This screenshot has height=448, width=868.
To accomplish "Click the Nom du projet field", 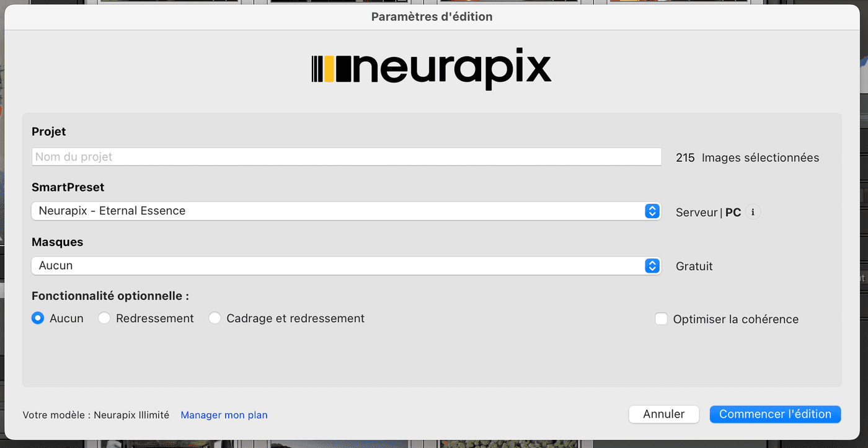I will [347, 157].
